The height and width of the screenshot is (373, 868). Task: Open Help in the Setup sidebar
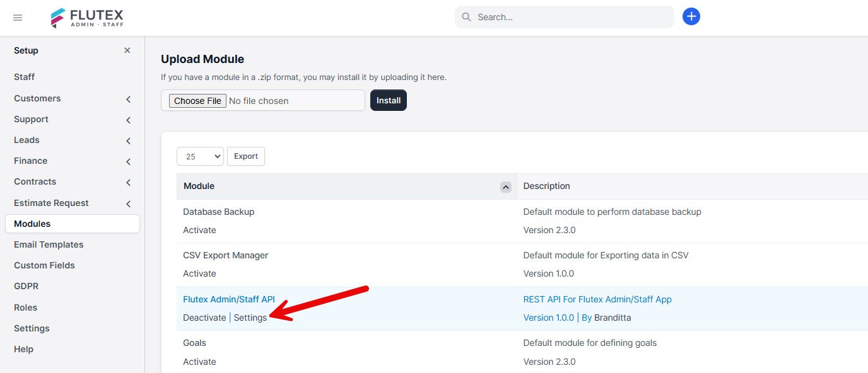[x=23, y=349]
